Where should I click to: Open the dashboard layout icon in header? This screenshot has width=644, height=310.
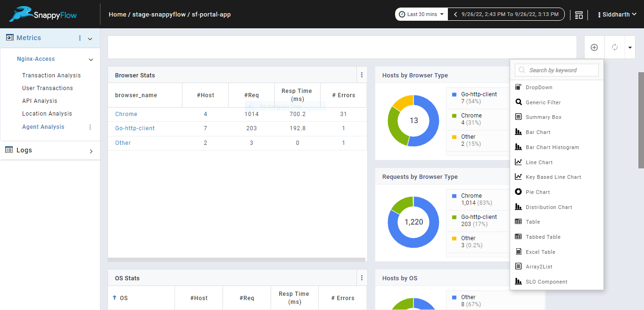coord(579,15)
